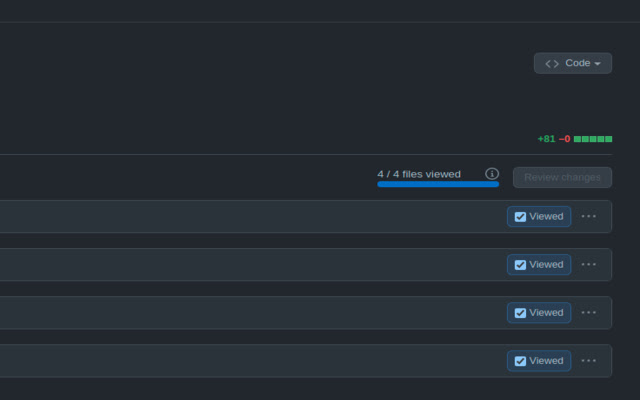Uncheck Viewed checkbox on third file

click(520, 313)
